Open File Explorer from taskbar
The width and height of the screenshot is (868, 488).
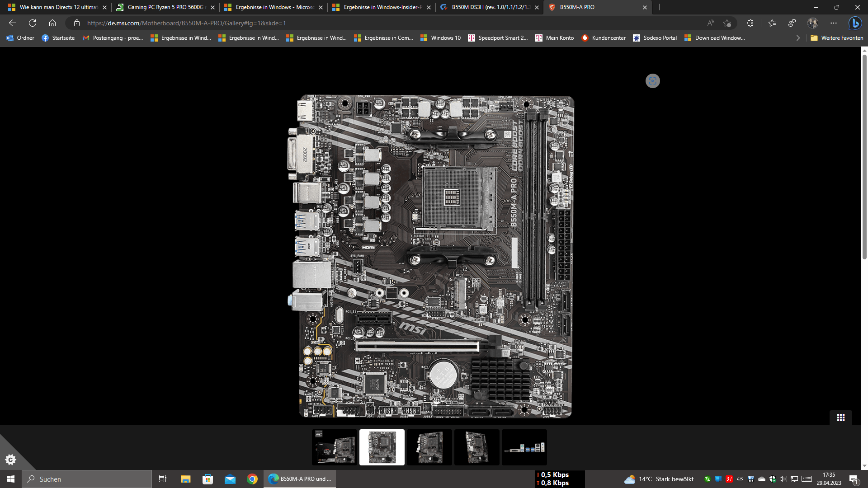coord(185,479)
